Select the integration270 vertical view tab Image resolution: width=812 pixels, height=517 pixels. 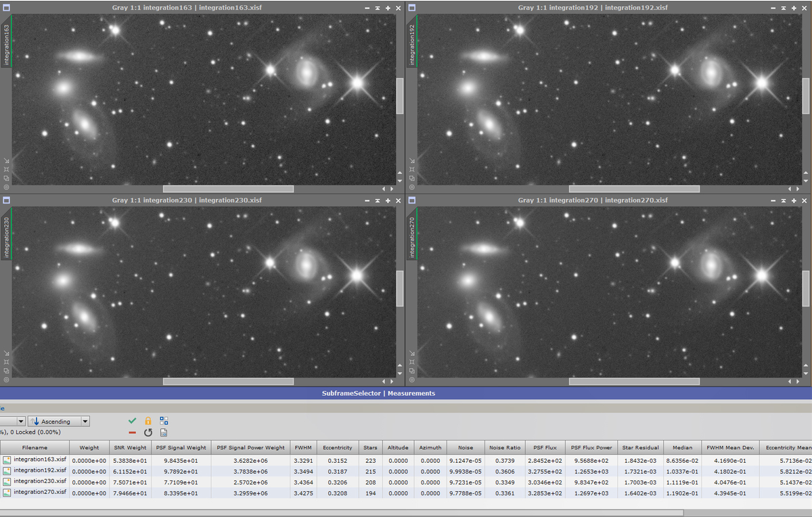coord(412,238)
